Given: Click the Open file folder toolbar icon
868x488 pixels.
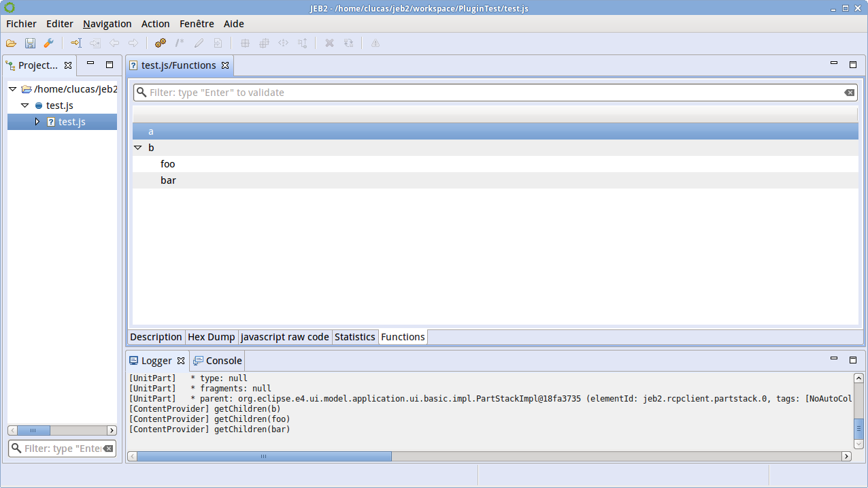Looking at the screenshot, I should [11, 43].
